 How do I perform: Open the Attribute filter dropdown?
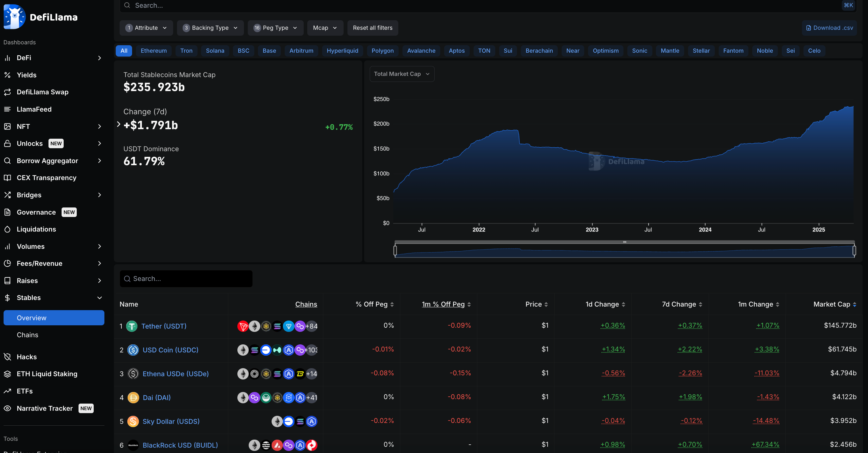pyautogui.click(x=146, y=28)
